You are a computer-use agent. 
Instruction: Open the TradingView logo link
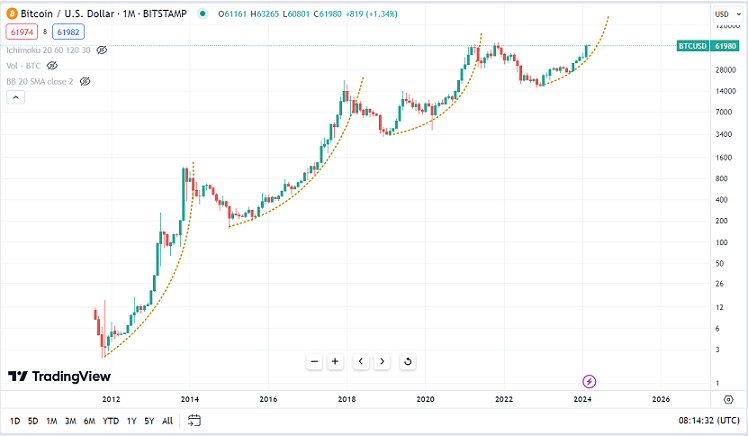[x=60, y=376]
